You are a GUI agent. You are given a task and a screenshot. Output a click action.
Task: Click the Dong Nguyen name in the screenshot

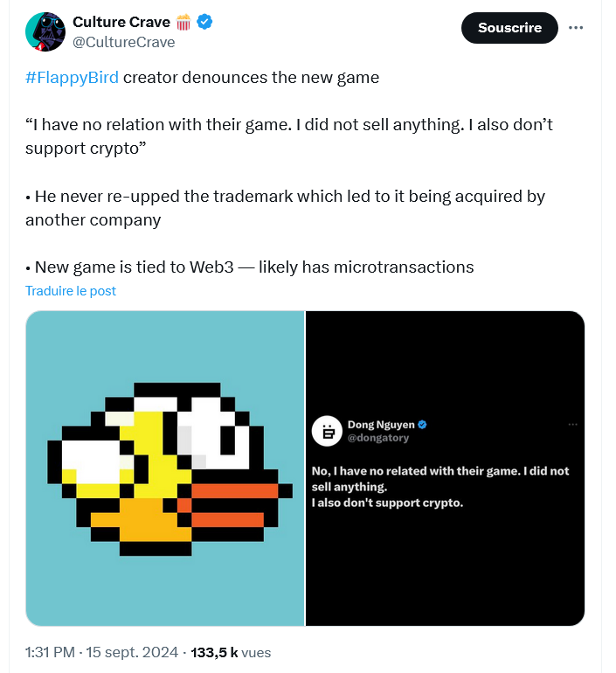pyautogui.click(x=380, y=425)
